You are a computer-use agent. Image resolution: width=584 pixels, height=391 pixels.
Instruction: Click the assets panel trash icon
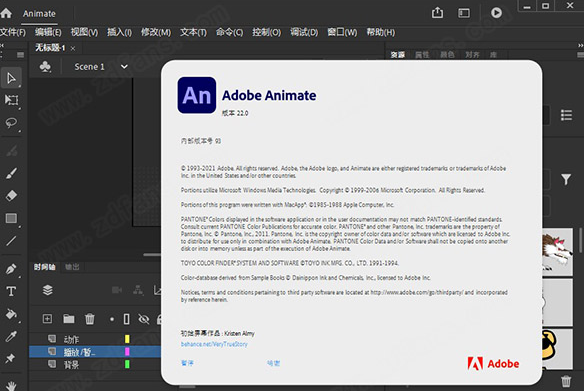pos(566,381)
